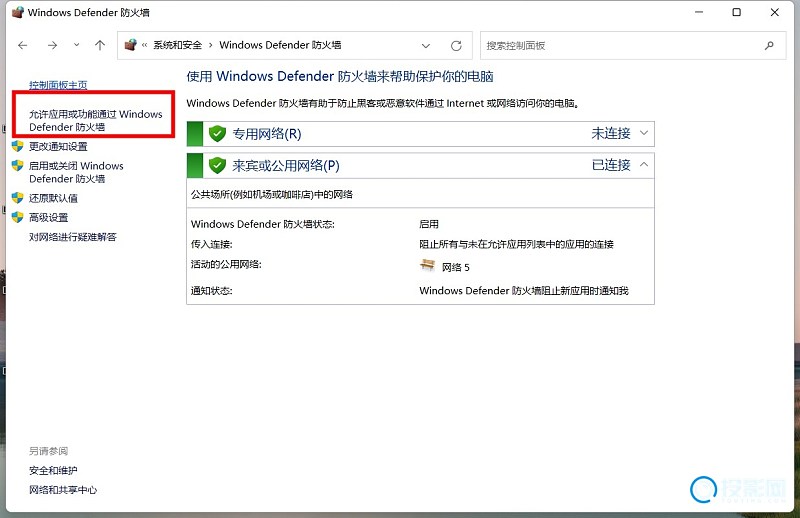This screenshot has width=800, height=518.
Task: Expand the 专用网络(R) section
Action: tap(644, 133)
